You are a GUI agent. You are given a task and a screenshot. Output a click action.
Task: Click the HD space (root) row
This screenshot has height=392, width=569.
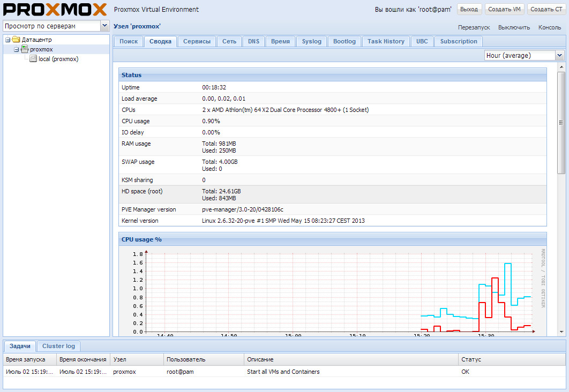[332, 194]
